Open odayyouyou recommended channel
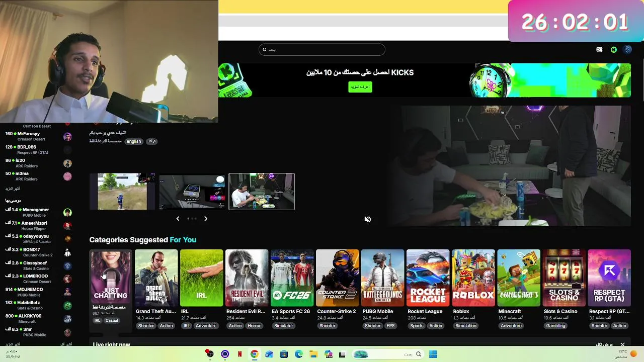Image resolution: width=644 pixels, height=362 pixels. point(38,239)
